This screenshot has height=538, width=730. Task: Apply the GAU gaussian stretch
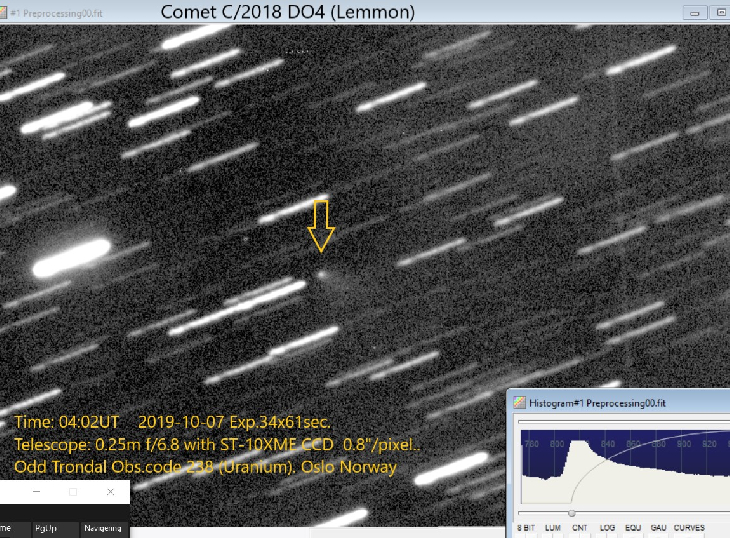coord(658,528)
